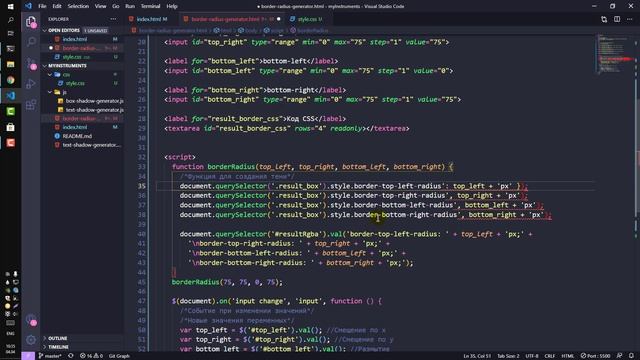Open the Manage gear icon
The image size is (640, 360).
[31, 340]
